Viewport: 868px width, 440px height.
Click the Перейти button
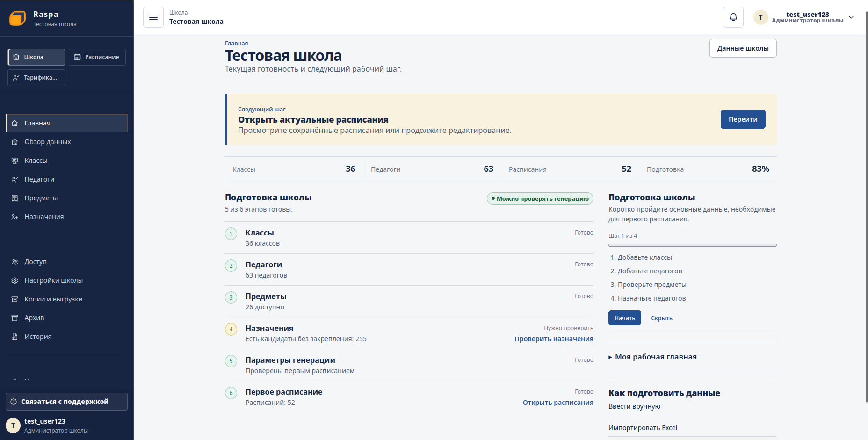(743, 119)
